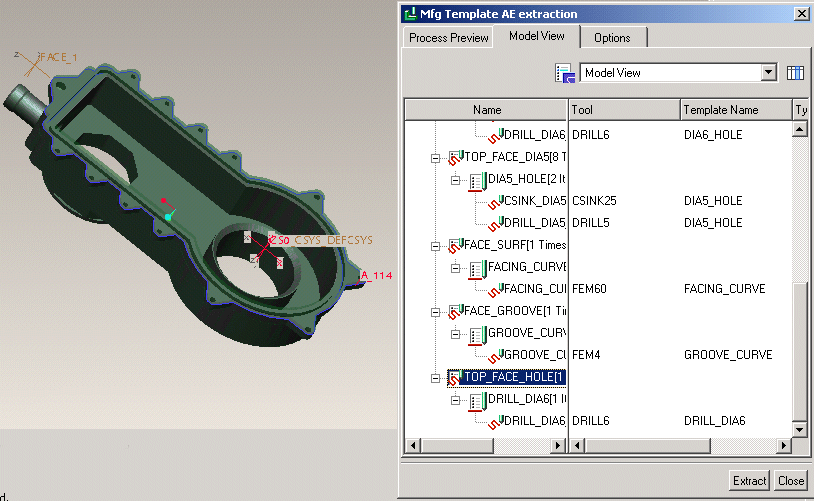Click the Close button in the dialog
The width and height of the screenshot is (814, 501).
790,481
